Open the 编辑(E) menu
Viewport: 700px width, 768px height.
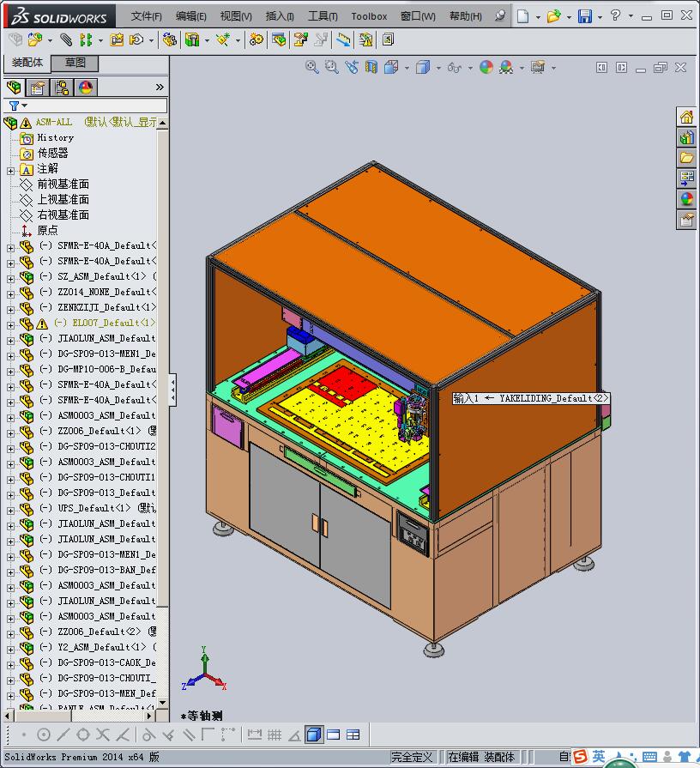[x=191, y=16]
